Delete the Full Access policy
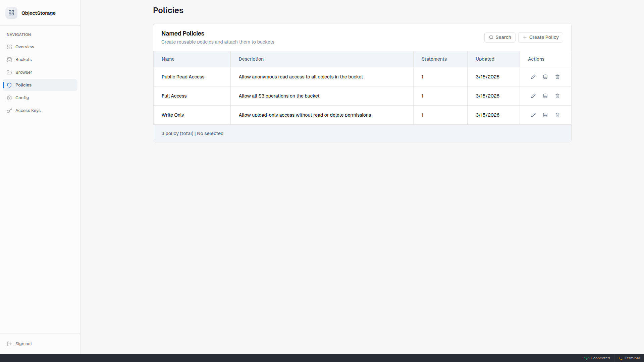Screen dimensions: 644x362 tap(557, 96)
